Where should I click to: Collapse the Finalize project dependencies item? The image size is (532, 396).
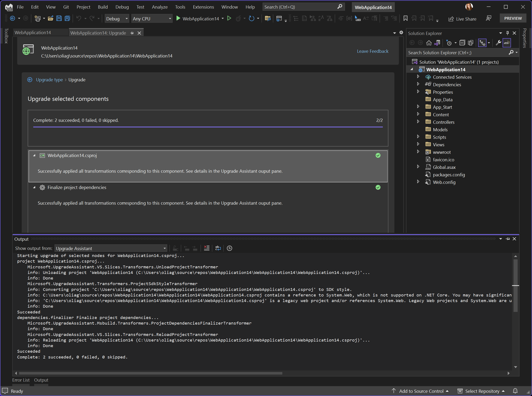tap(34, 187)
